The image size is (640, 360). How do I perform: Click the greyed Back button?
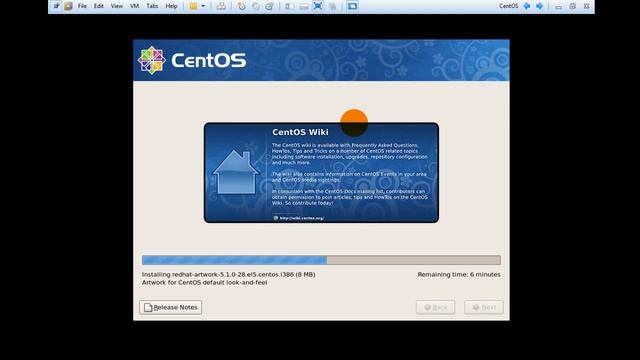pyautogui.click(x=436, y=307)
